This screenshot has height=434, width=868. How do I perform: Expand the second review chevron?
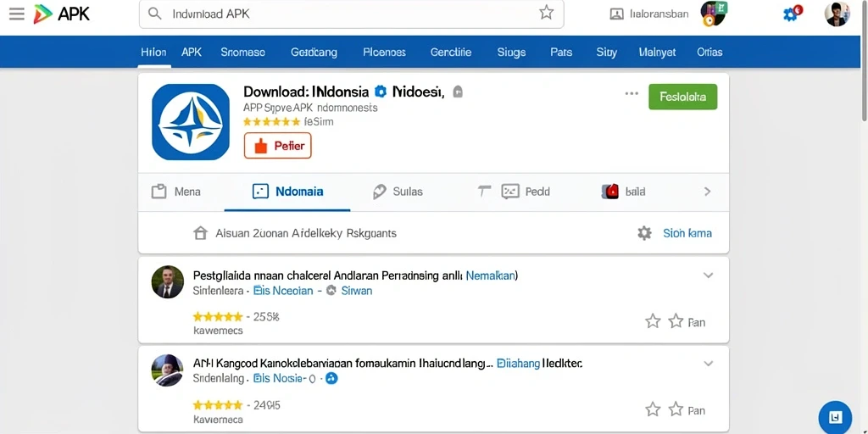point(708,364)
